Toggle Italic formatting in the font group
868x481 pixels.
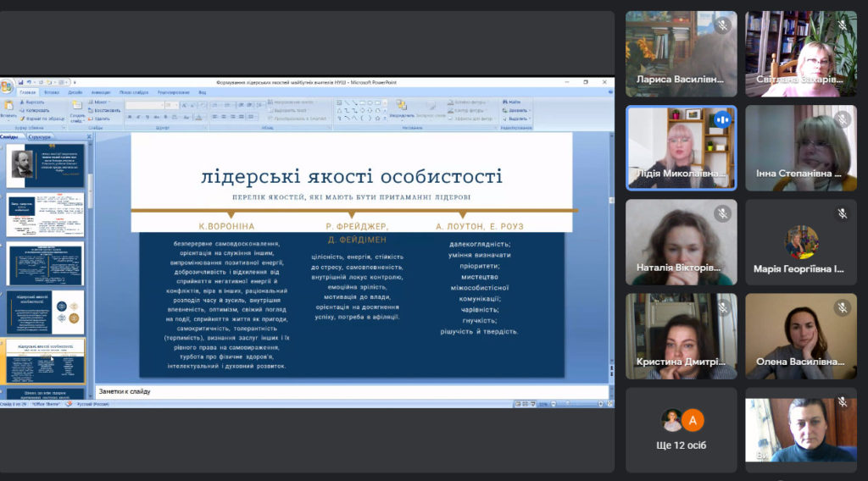[138, 117]
